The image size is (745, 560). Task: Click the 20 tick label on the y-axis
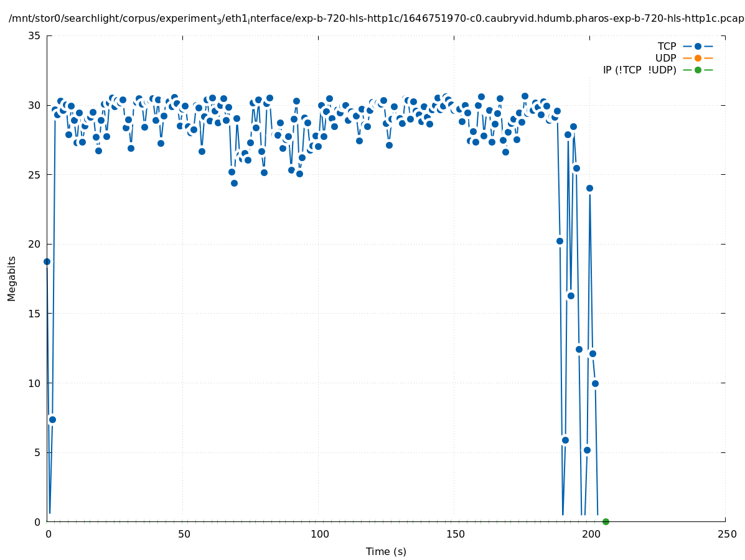35,245
